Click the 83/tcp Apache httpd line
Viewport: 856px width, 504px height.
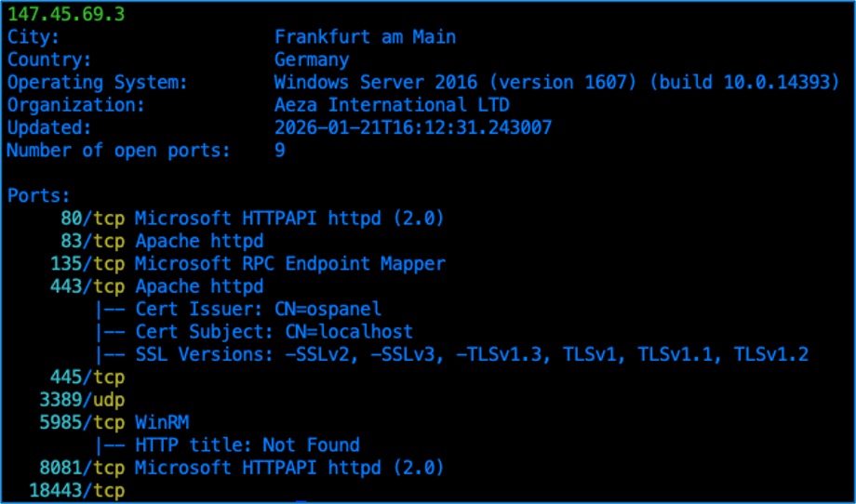tap(169, 241)
